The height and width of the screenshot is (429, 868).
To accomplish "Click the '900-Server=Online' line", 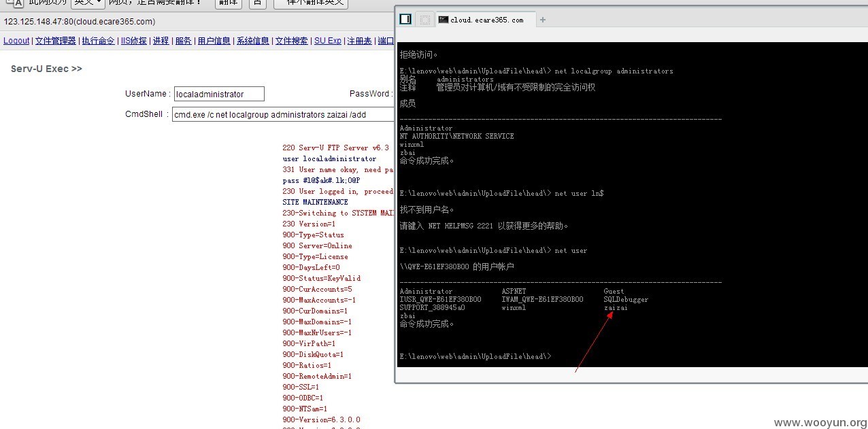I will (317, 245).
